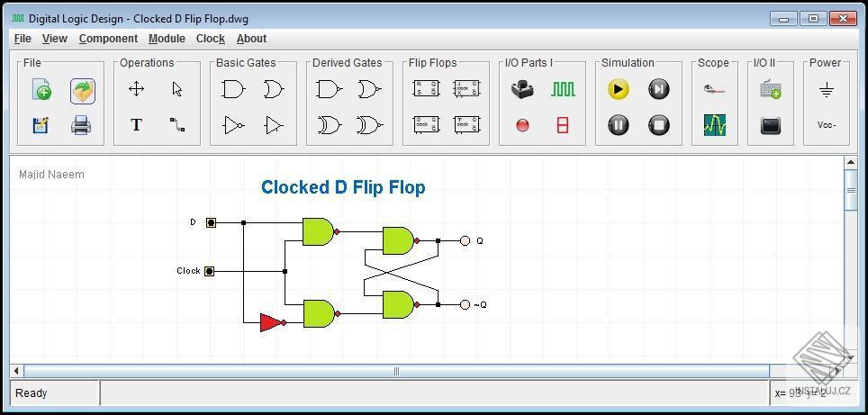Add a seven-segment display part
The image size is (868, 415).
pyautogui.click(x=563, y=126)
